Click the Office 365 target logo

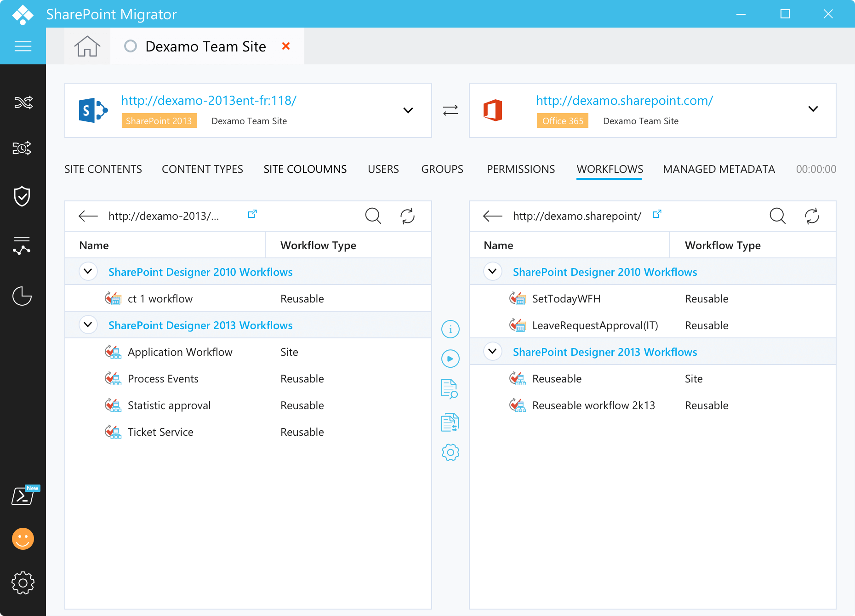pos(493,110)
